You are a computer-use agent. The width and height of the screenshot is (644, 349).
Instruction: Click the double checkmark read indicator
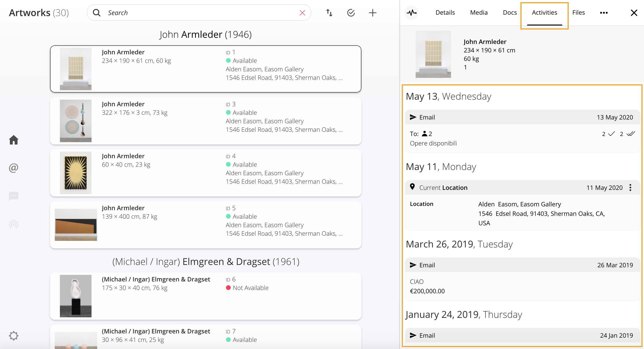(631, 134)
